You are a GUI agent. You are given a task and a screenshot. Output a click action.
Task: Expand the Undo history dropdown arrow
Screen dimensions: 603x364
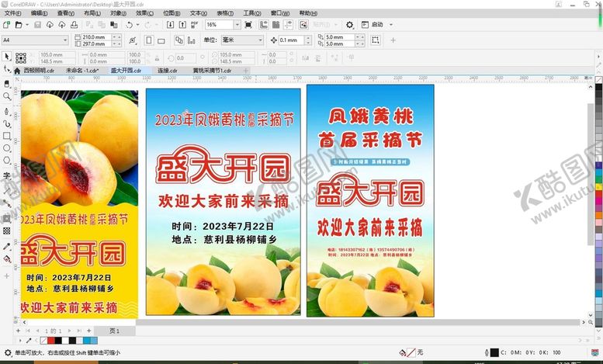tap(137, 25)
